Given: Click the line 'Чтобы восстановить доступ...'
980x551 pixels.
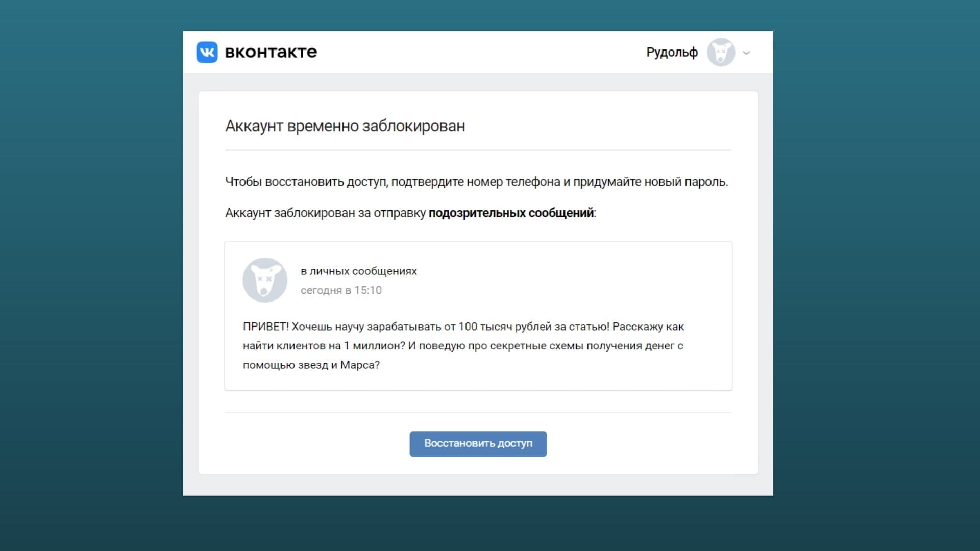Looking at the screenshot, I should click(476, 182).
